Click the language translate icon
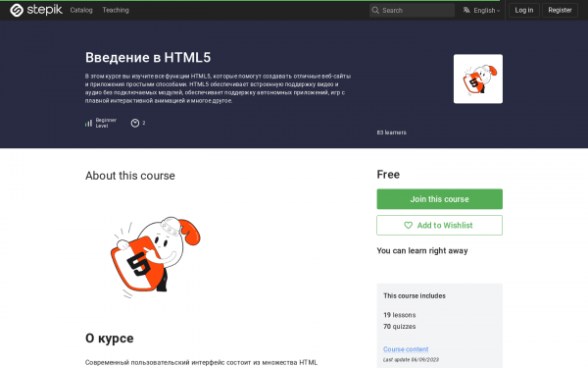Viewport: 588px width, 368px height. pyautogui.click(x=466, y=10)
